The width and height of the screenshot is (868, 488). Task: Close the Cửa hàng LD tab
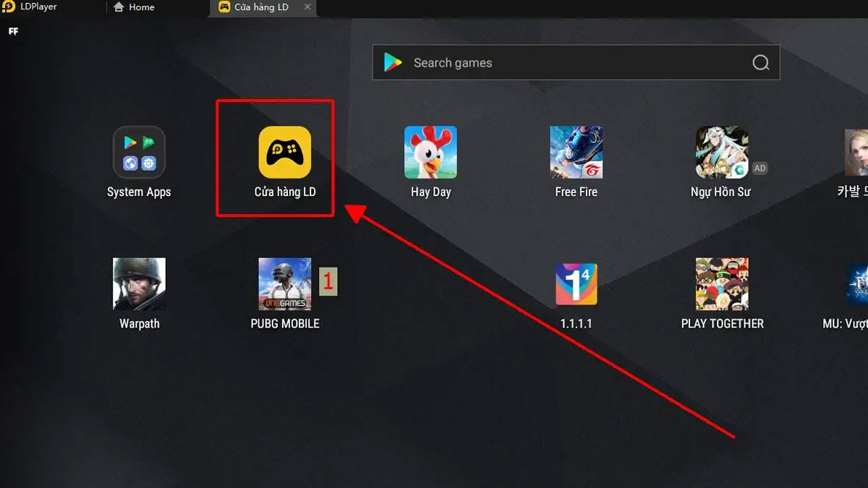307,7
